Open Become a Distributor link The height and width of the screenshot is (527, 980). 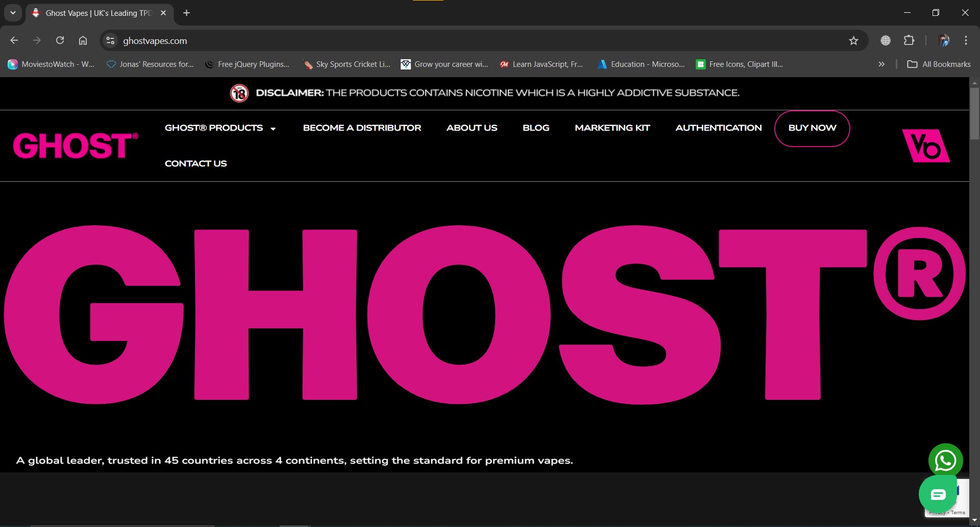pos(362,128)
